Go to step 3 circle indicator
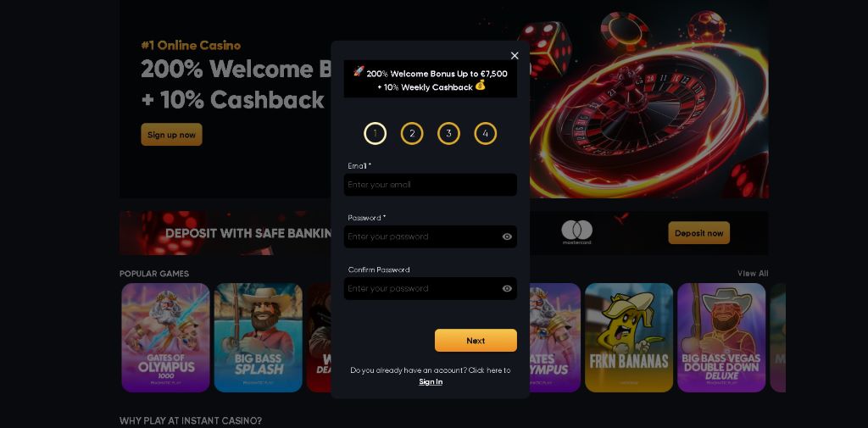This screenshot has width=868, height=428. pyautogui.click(x=448, y=133)
